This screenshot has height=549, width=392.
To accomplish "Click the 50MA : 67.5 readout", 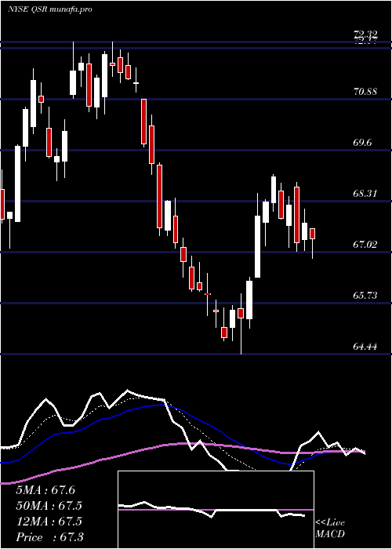I will pyautogui.click(x=49, y=506).
